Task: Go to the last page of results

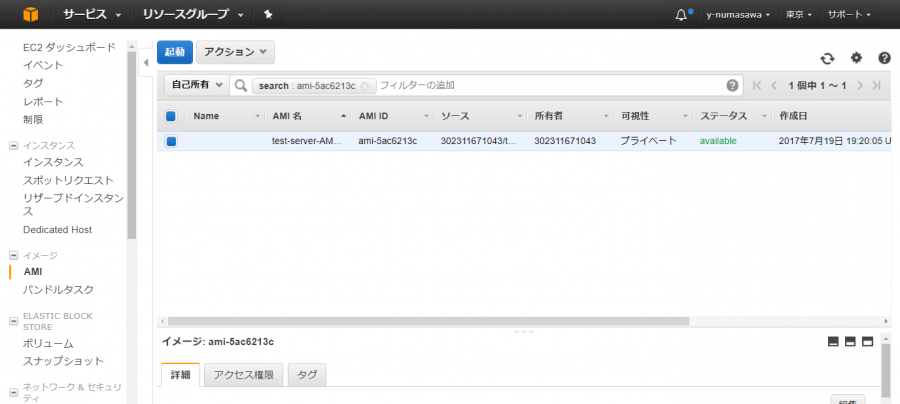Action: click(x=876, y=86)
